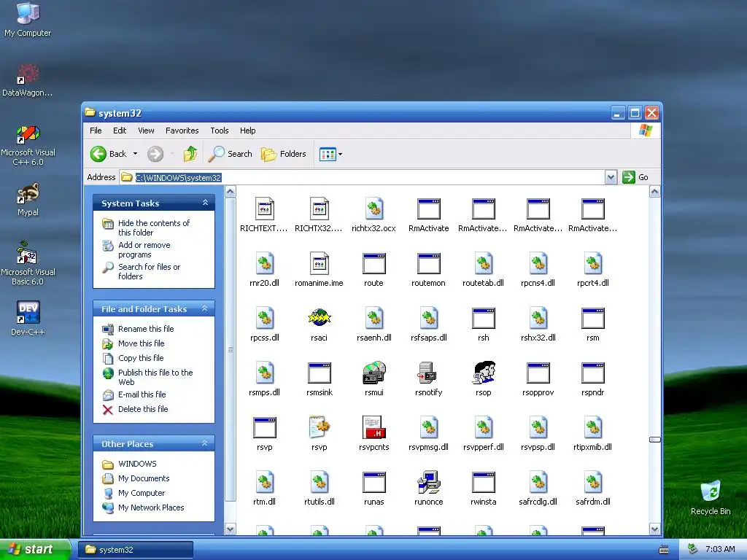Click file list scrollbar up arrow
The height and width of the screenshot is (560, 747).
point(654,192)
